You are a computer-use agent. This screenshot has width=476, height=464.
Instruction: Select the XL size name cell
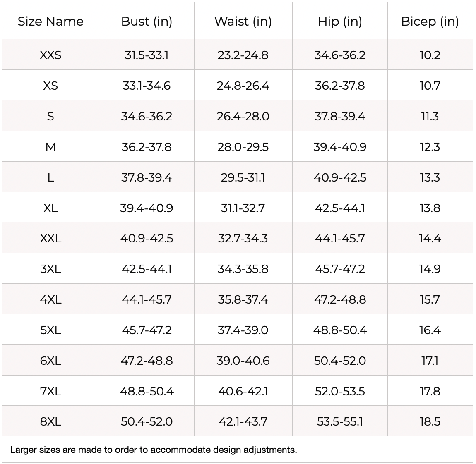click(x=50, y=208)
